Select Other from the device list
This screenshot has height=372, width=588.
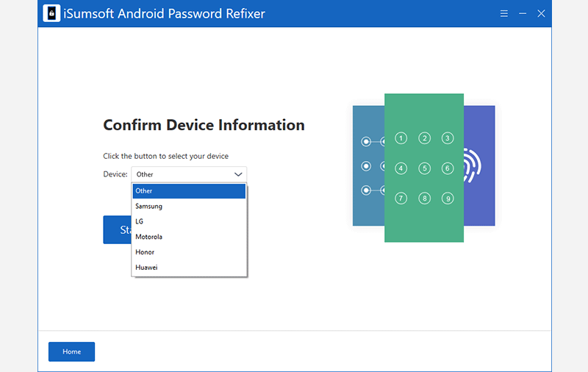(189, 191)
